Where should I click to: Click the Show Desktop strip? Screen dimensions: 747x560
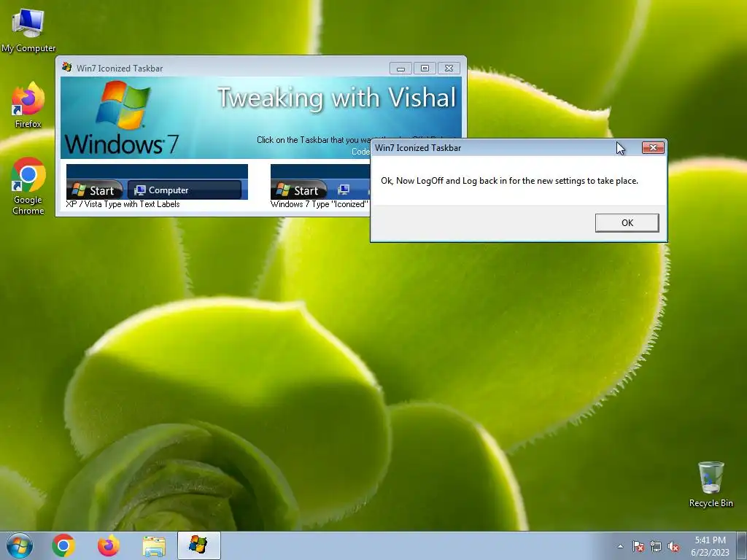click(x=741, y=545)
